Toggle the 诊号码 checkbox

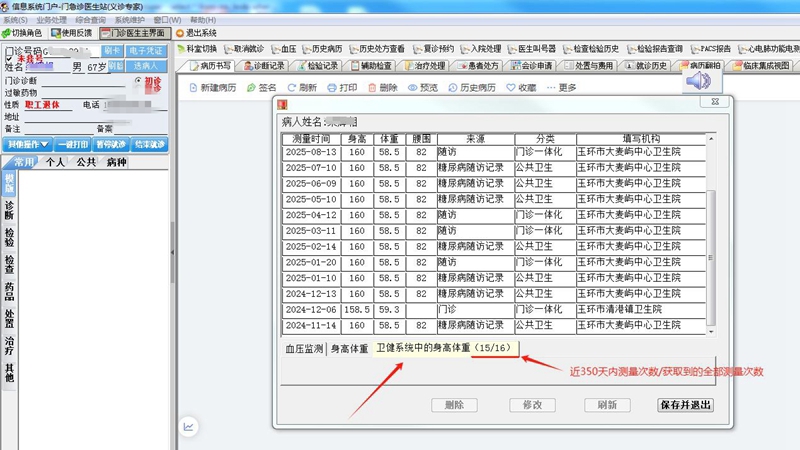9,51
